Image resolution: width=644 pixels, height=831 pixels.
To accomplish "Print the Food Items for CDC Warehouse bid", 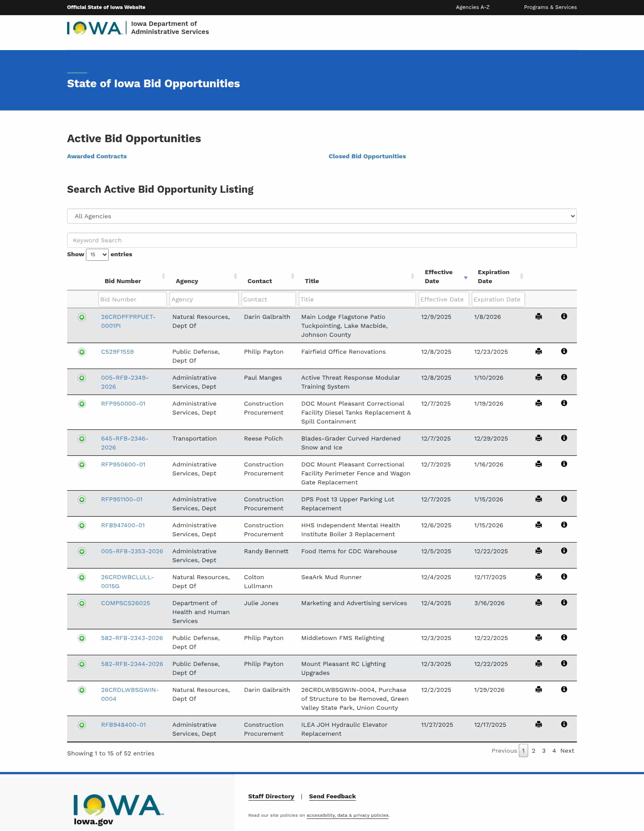I will [x=538, y=551].
